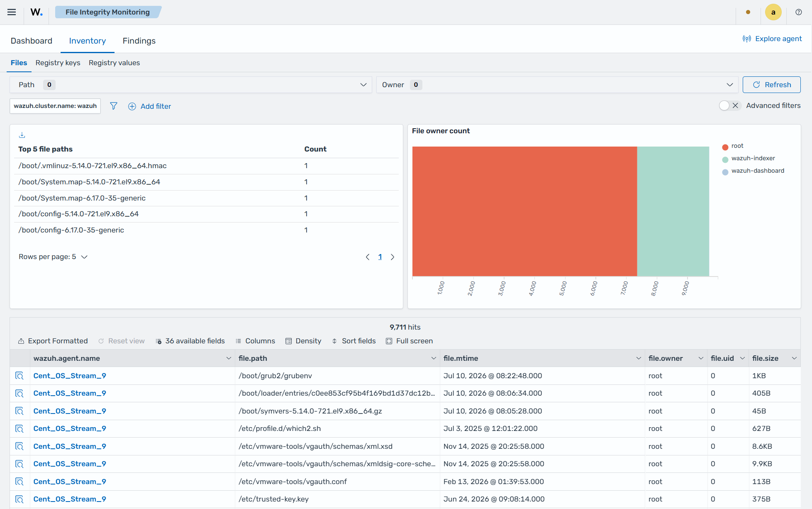The width and height of the screenshot is (812, 509).
Task: Open file.mtime column header menu
Action: (639, 358)
